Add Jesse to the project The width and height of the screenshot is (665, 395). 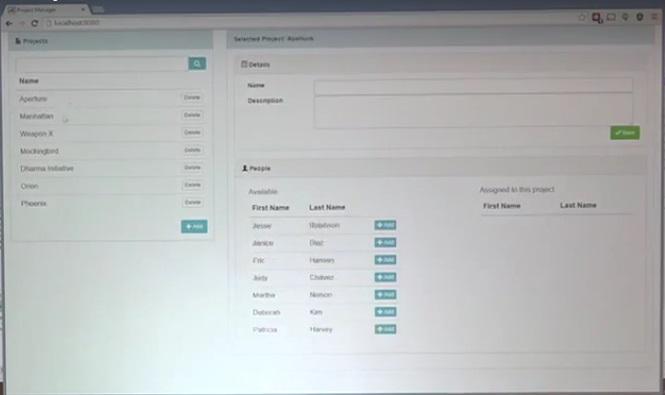point(385,225)
